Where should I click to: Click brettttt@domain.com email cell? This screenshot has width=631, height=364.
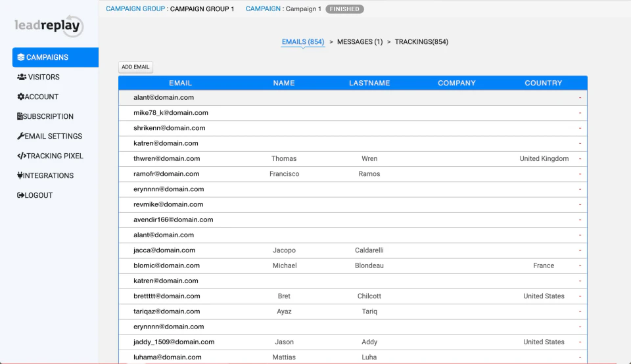(166, 296)
